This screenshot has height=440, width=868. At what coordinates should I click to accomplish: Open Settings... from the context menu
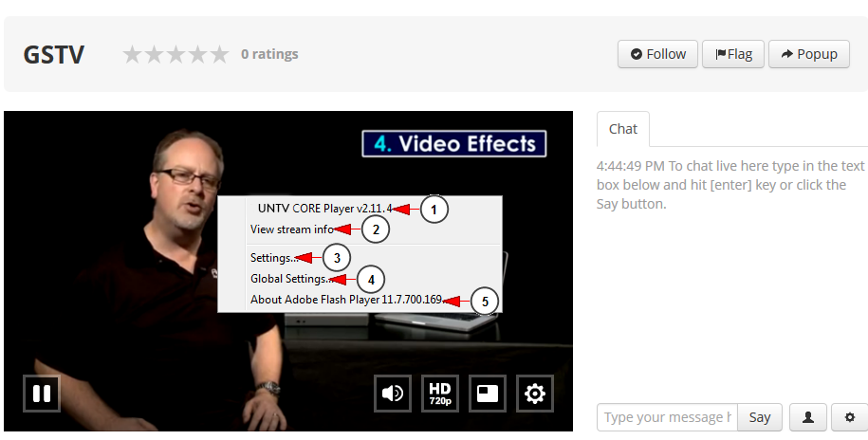[x=274, y=257]
